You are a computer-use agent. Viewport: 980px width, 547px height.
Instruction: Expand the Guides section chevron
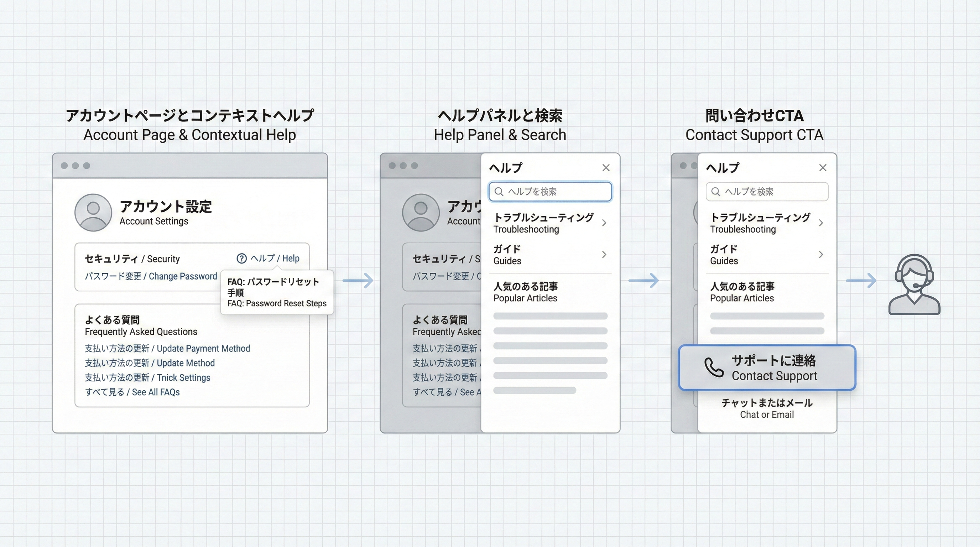click(x=604, y=255)
